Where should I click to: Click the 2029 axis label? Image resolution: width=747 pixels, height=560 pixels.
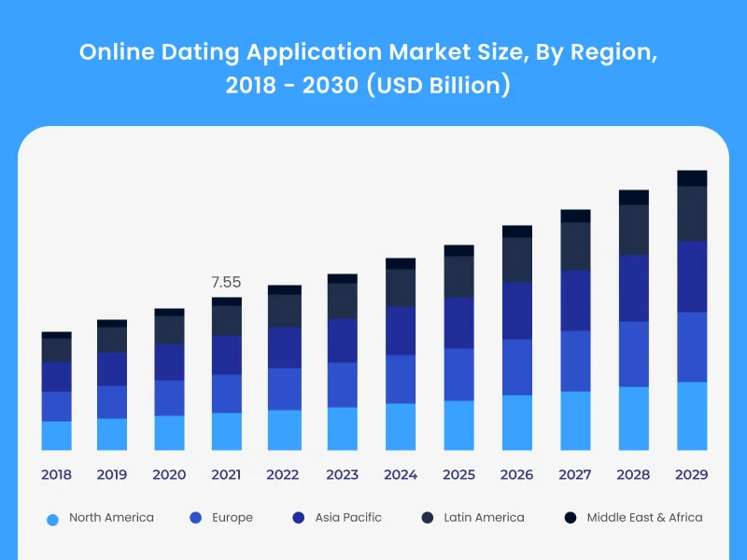point(692,475)
